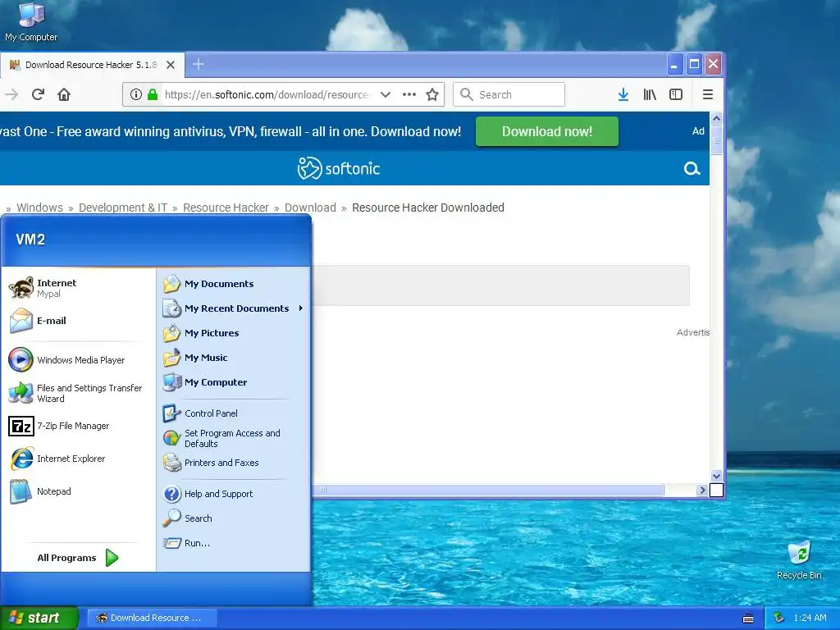Click the browser forward arrow
The height and width of the screenshot is (630, 840).
[11, 95]
